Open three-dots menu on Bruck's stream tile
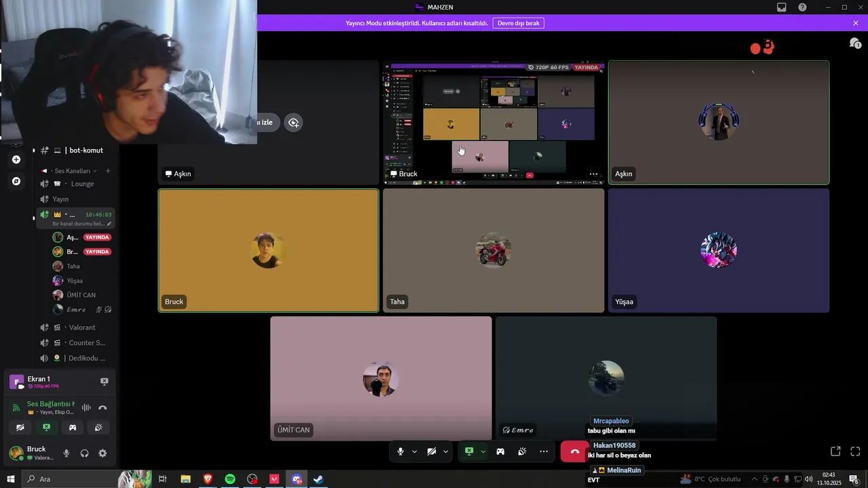This screenshot has height=488, width=868. click(x=593, y=174)
